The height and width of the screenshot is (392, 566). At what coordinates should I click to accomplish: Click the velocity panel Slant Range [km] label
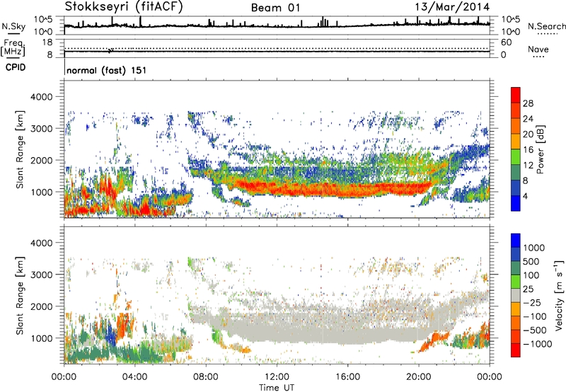[x=20, y=295]
